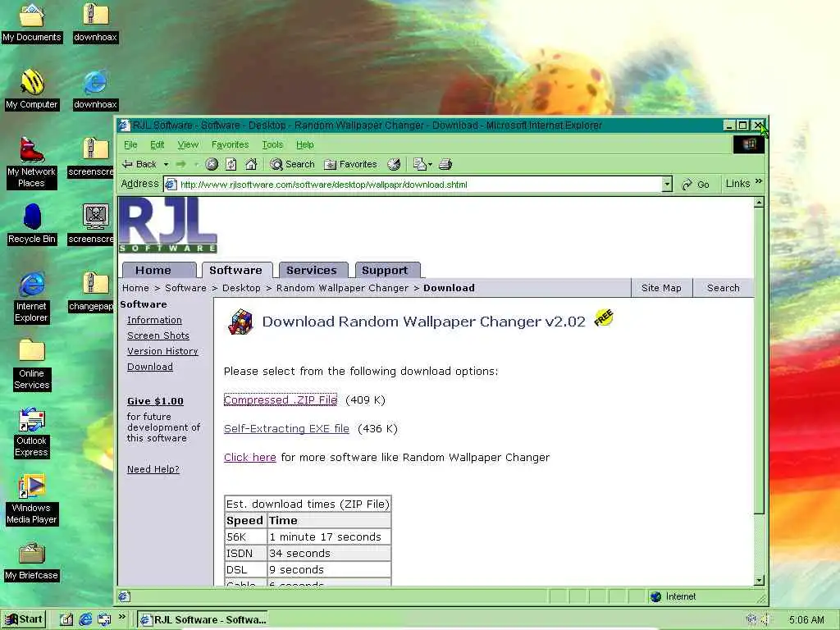Select Windows Media Player desktop icon

[x=32, y=500]
